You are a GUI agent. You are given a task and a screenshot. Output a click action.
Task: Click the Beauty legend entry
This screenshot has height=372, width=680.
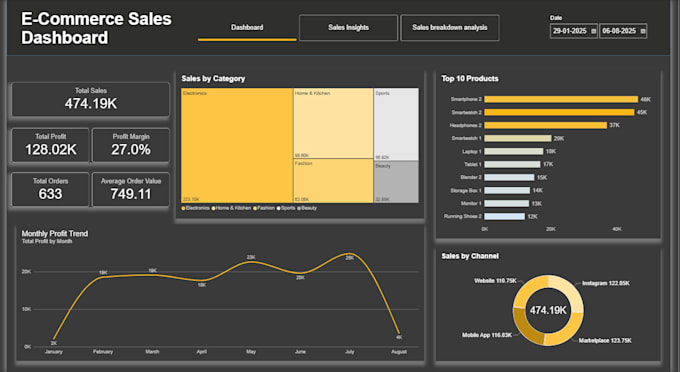coord(307,208)
